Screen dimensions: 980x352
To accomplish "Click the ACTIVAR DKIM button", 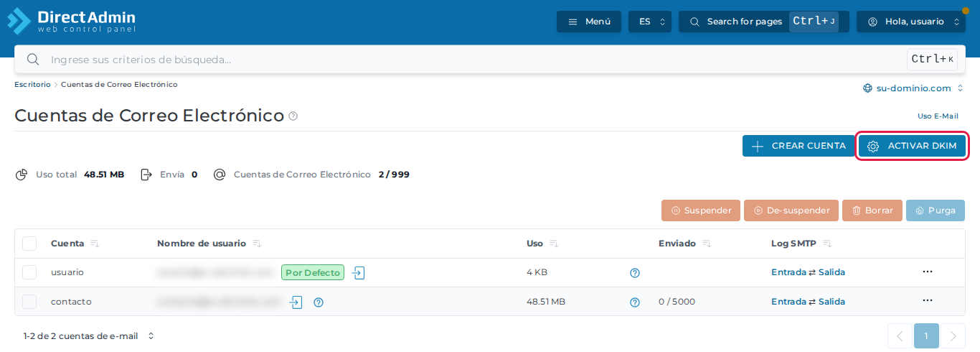I will 913,146.
